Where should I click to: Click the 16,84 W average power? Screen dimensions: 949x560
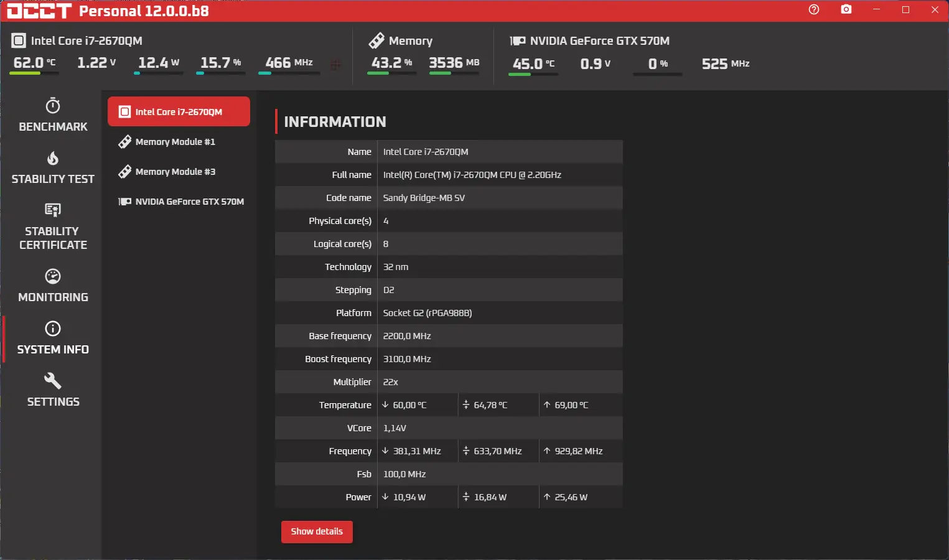(x=490, y=497)
